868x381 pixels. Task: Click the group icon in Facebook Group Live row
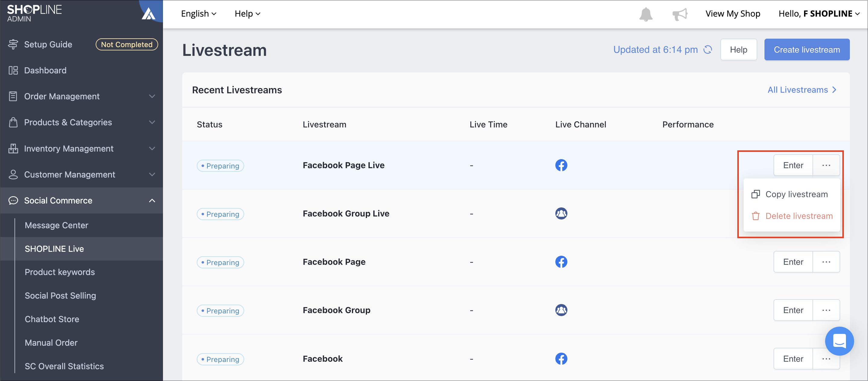click(561, 213)
